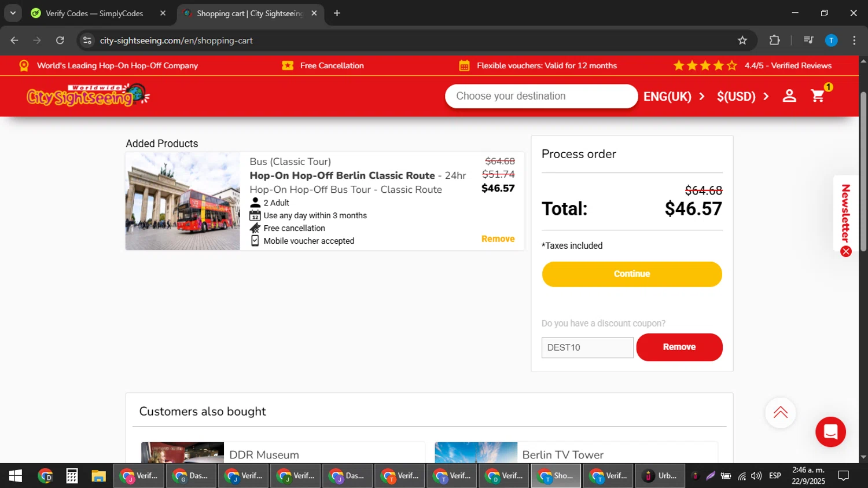Switch the ESP input language indicator
Image resolution: width=868 pixels, height=488 pixels.
coord(775,476)
